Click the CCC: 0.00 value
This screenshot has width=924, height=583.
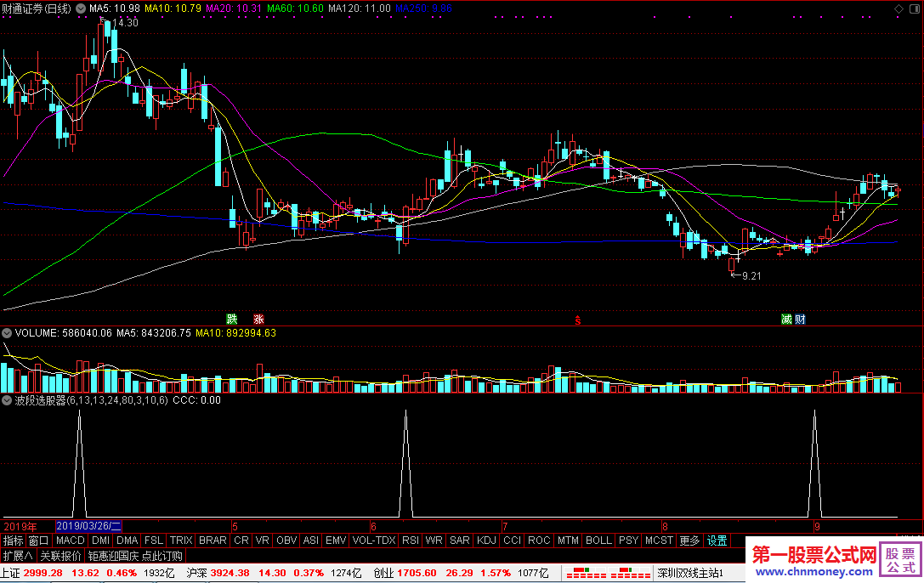197,400
